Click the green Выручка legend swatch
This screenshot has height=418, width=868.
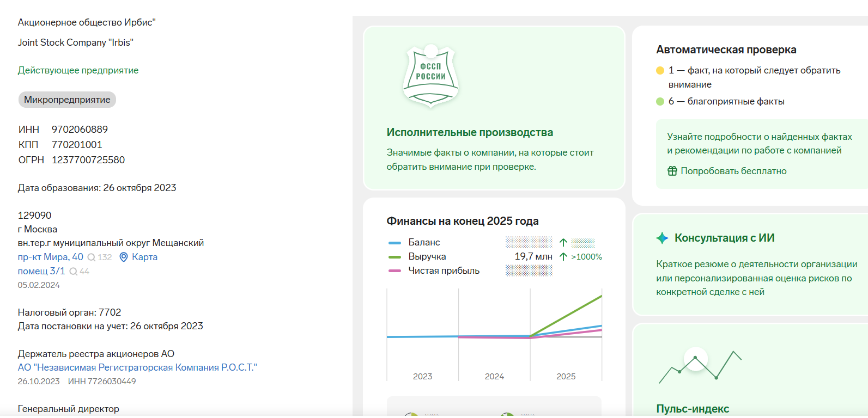(x=394, y=257)
